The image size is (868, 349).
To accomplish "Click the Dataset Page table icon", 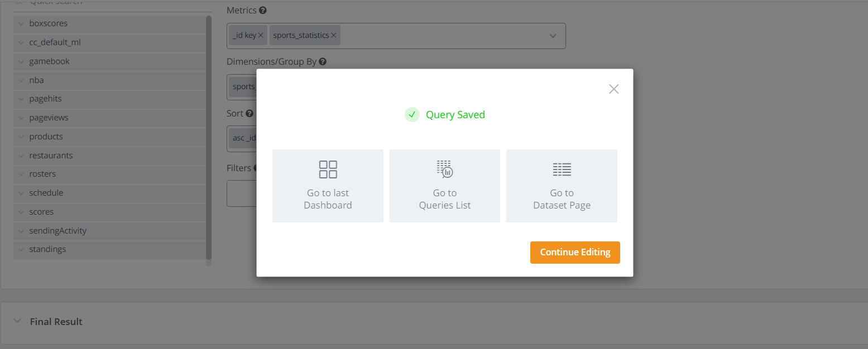I will tap(562, 169).
